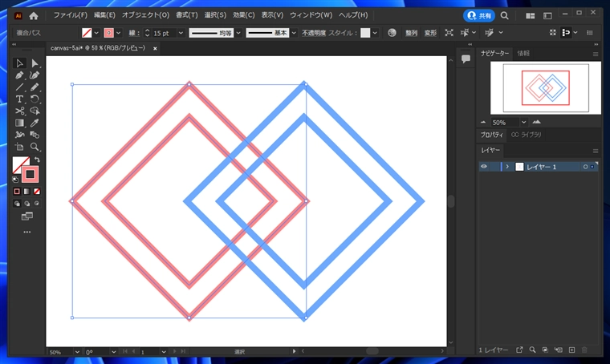Open the Navigator 50% zoom dropdown

[x=523, y=123]
